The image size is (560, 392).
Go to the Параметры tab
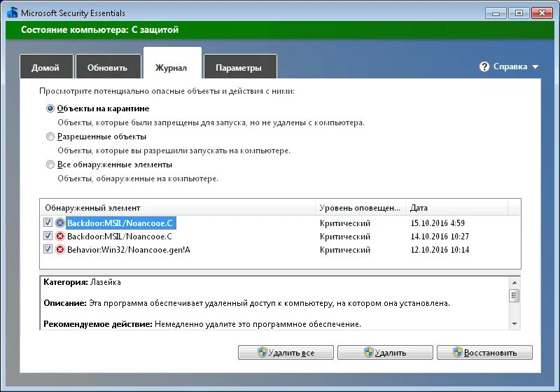pyautogui.click(x=240, y=66)
